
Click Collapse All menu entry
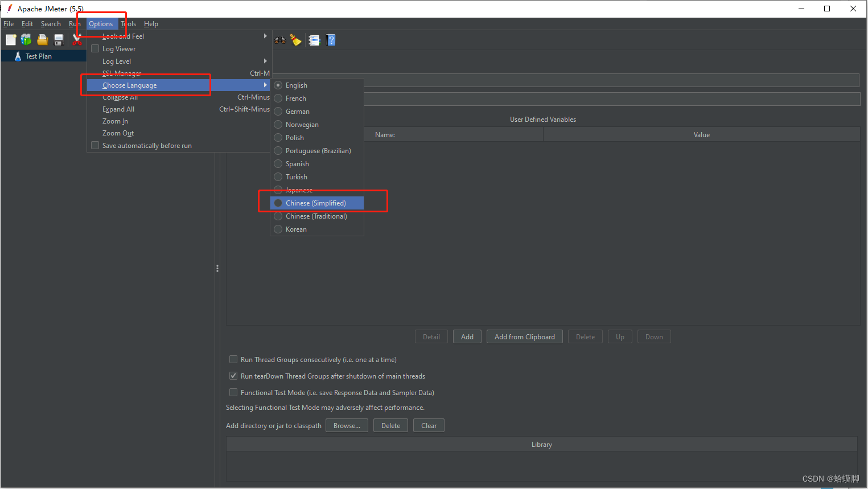click(x=179, y=97)
